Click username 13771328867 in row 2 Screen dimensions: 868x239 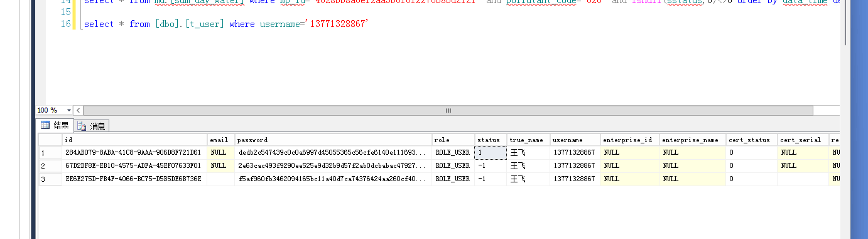[x=575, y=165]
